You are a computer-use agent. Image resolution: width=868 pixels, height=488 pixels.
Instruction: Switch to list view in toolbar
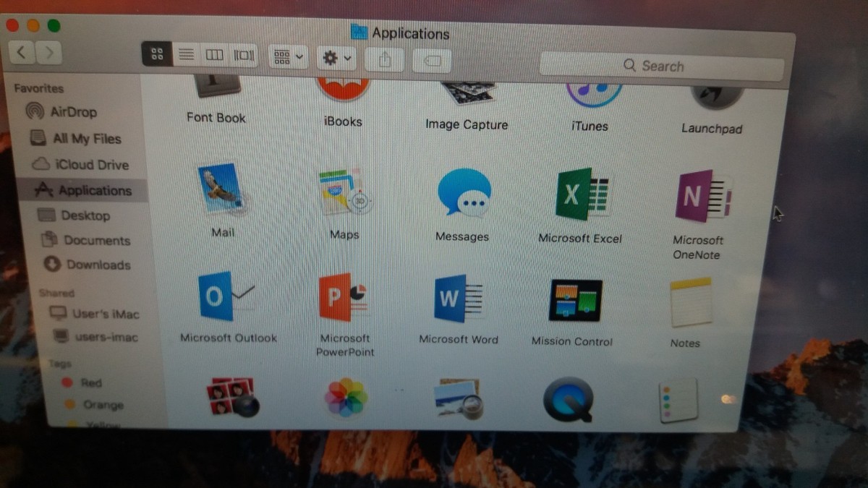(x=187, y=54)
